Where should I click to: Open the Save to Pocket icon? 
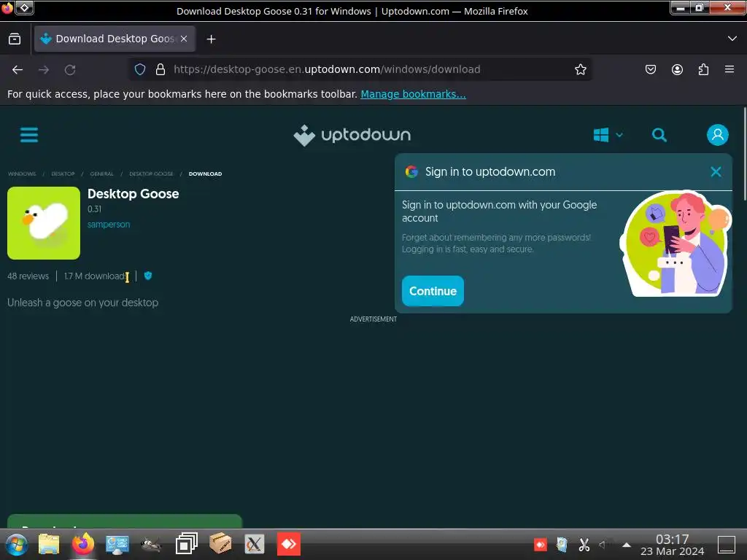pyautogui.click(x=650, y=69)
